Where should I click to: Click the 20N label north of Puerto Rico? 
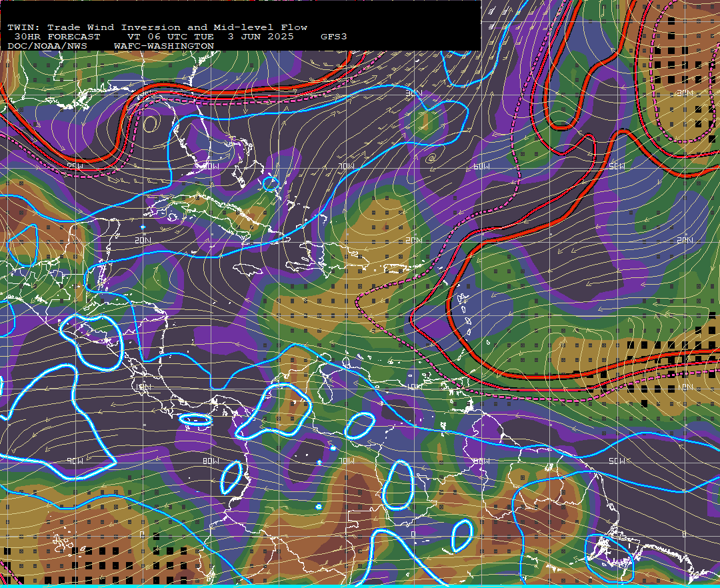(414, 240)
